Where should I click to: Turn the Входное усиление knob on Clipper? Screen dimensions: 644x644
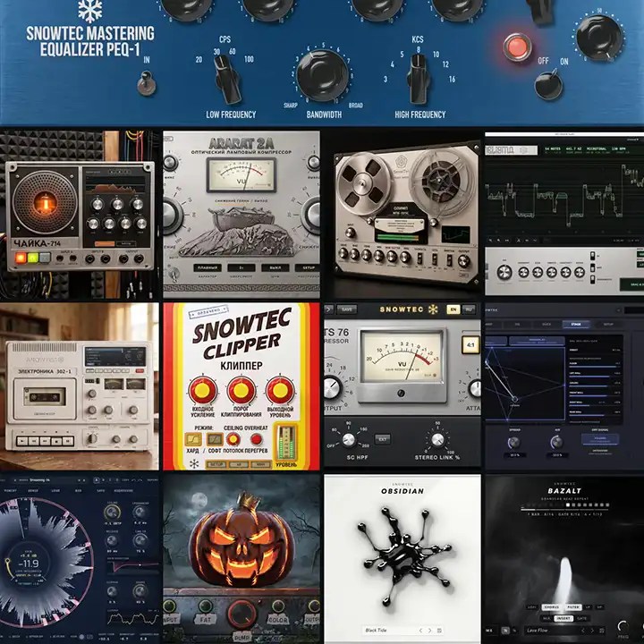click(x=202, y=390)
